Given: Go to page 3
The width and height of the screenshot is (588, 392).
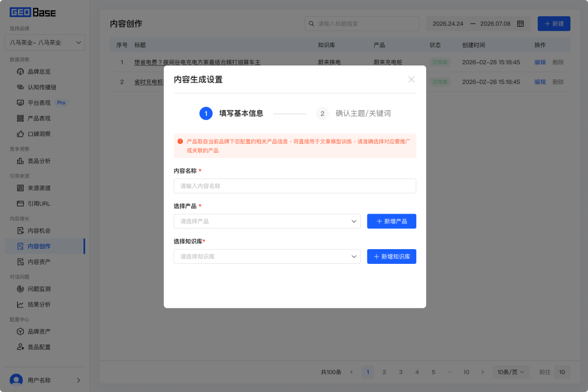Looking at the screenshot, I should [x=401, y=372].
